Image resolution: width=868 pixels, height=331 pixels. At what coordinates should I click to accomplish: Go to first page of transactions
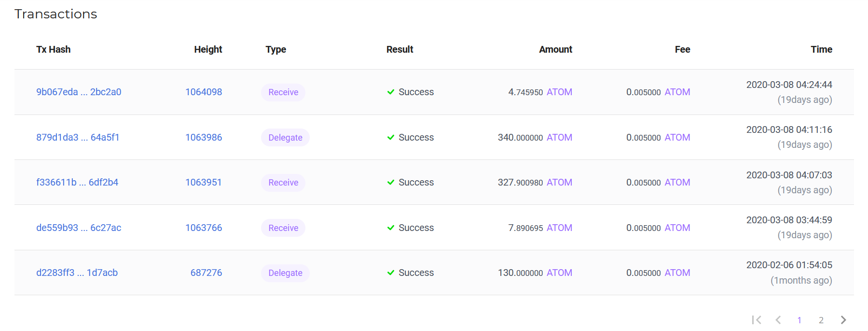757,320
